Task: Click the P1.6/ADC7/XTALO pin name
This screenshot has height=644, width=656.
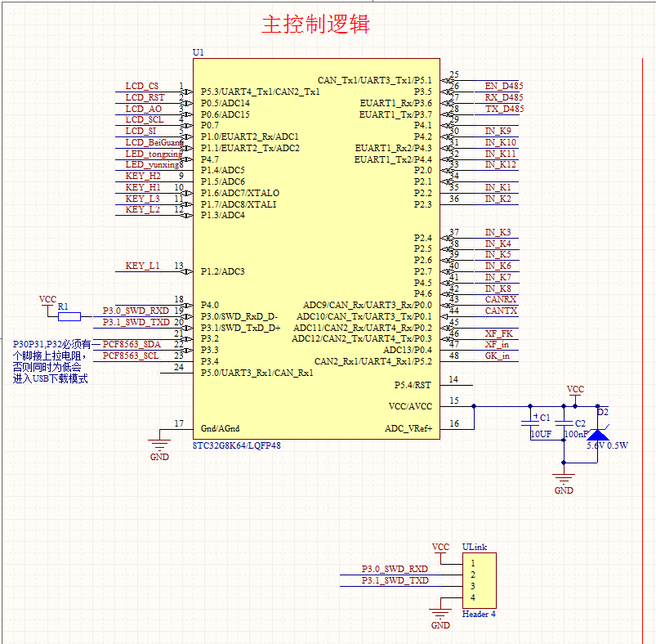Action: coord(239,193)
